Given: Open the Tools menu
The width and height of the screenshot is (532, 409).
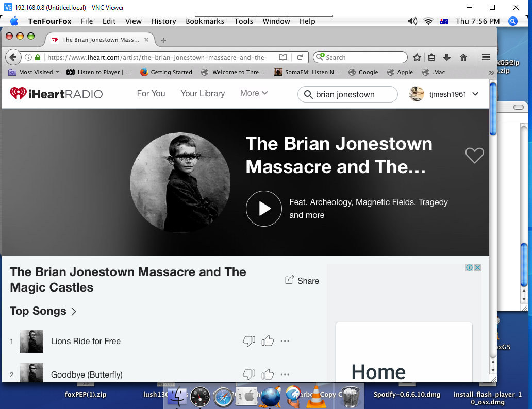Looking at the screenshot, I should coord(244,21).
